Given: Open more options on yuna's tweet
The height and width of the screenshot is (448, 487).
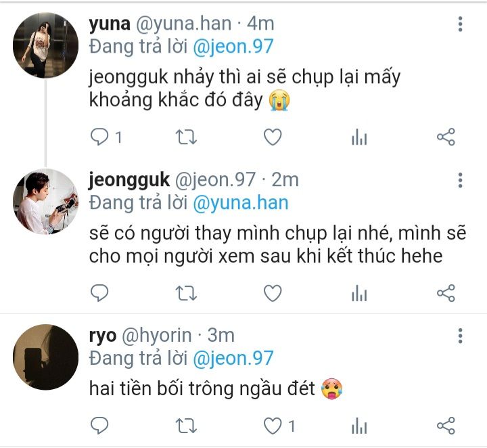Looking at the screenshot, I should pos(460,25).
